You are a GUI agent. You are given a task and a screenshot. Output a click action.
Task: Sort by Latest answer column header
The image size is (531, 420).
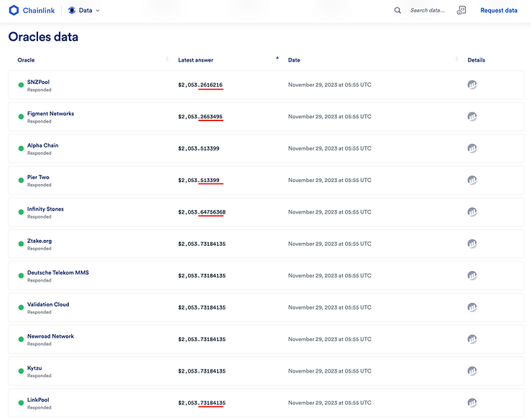point(196,60)
